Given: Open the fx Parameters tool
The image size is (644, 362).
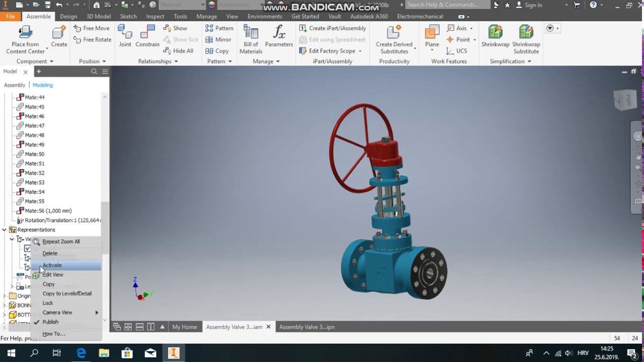Looking at the screenshot, I should tap(279, 36).
